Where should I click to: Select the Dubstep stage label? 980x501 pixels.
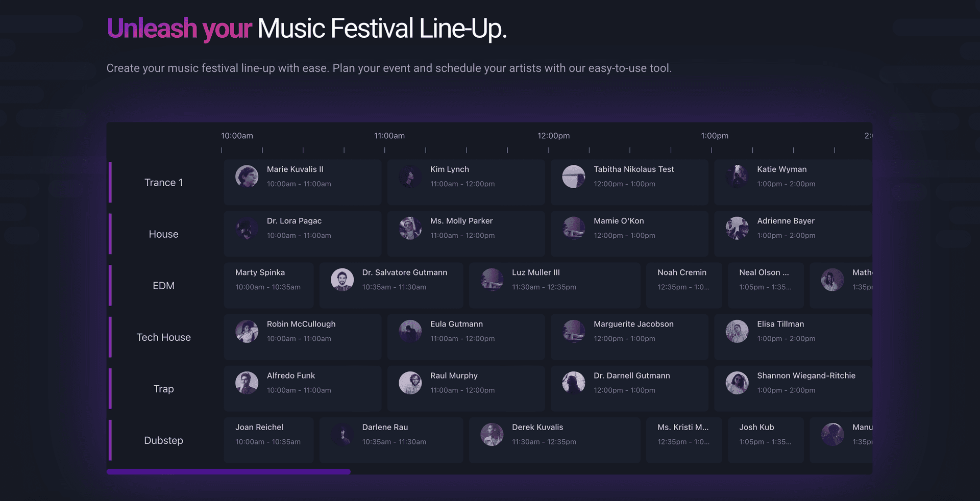tap(163, 440)
